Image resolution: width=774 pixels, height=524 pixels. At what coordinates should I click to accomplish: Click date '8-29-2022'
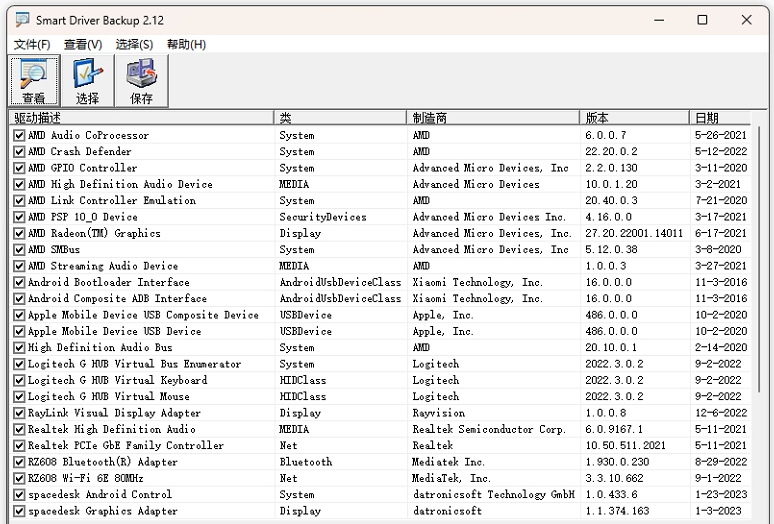[x=721, y=462]
